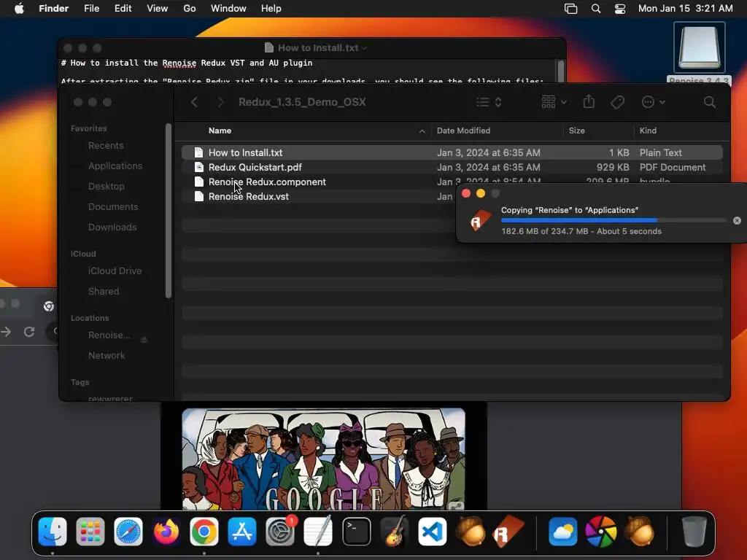Eject the Renoise volume in sidebar

(144, 340)
